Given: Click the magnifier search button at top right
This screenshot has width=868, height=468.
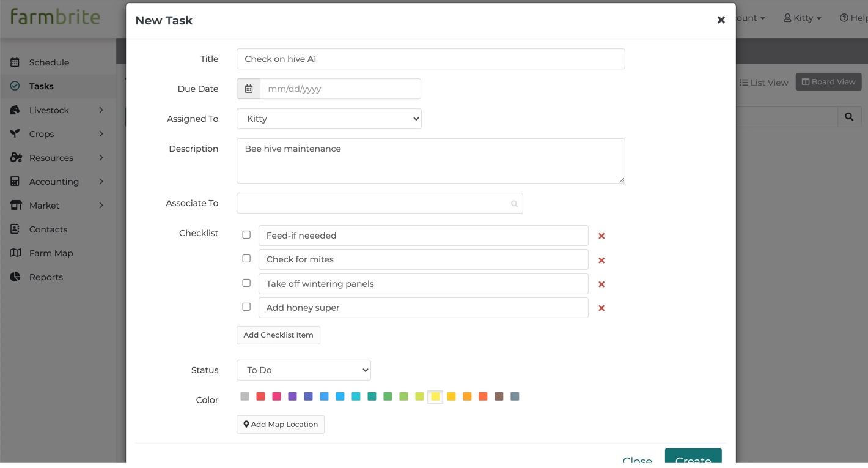Looking at the screenshot, I should (x=849, y=117).
